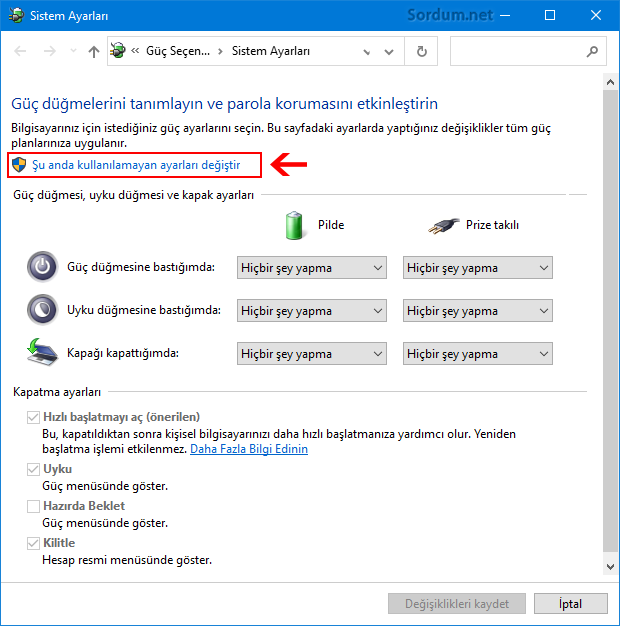Click the forward navigation arrow
The image size is (620, 626).
point(50,51)
